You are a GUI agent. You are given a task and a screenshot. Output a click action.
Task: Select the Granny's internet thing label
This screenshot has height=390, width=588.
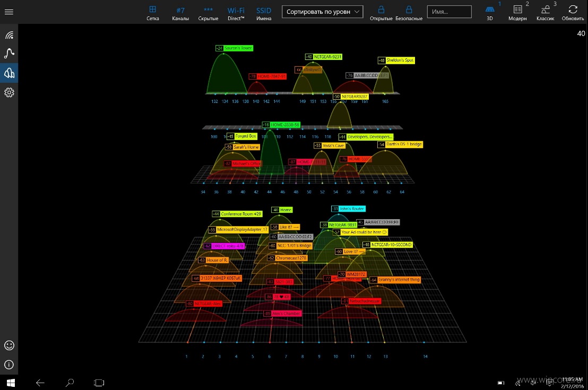click(395, 280)
